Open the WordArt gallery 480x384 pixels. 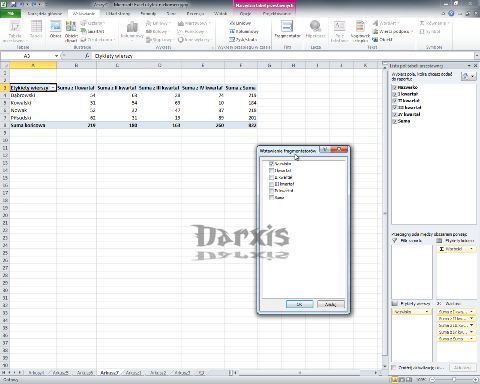[385, 23]
